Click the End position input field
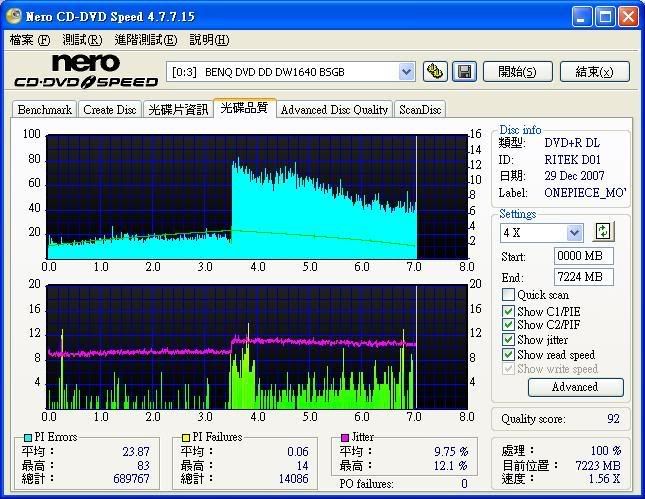The height and width of the screenshot is (499, 645). point(583,277)
